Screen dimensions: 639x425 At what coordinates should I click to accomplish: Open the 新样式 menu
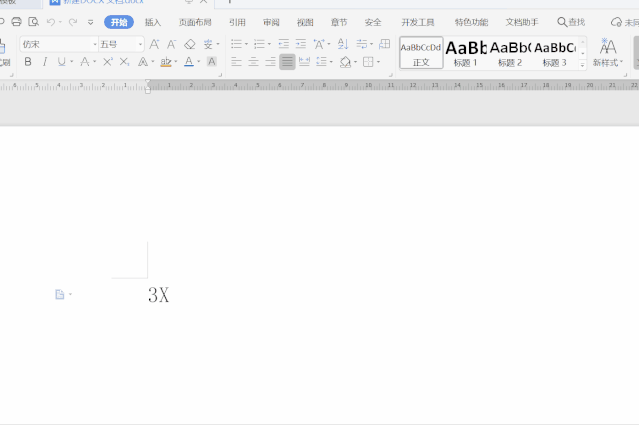(608, 53)
